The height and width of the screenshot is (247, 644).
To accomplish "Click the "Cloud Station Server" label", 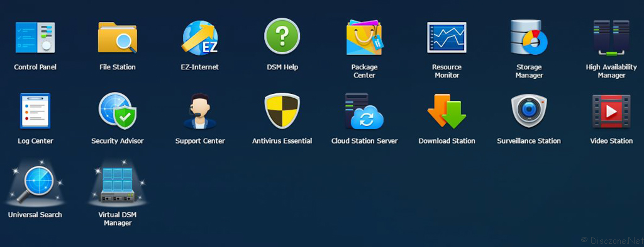I will point(364,141).
